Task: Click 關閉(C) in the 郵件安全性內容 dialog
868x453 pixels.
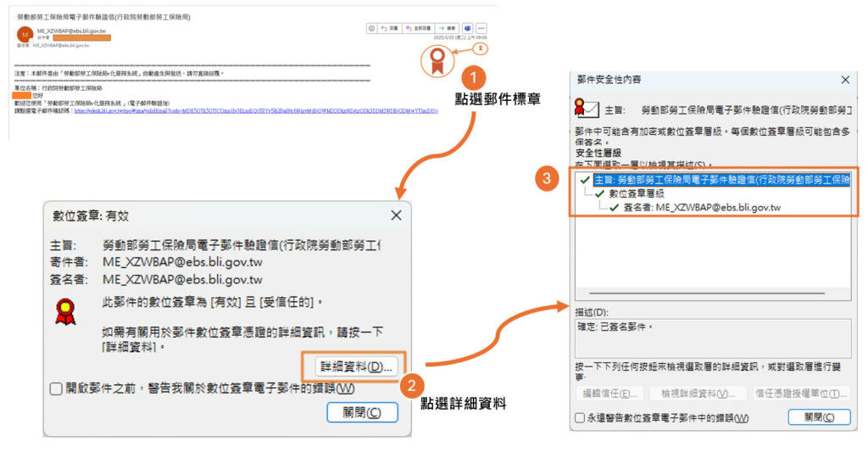Action: tap(818, 417)
